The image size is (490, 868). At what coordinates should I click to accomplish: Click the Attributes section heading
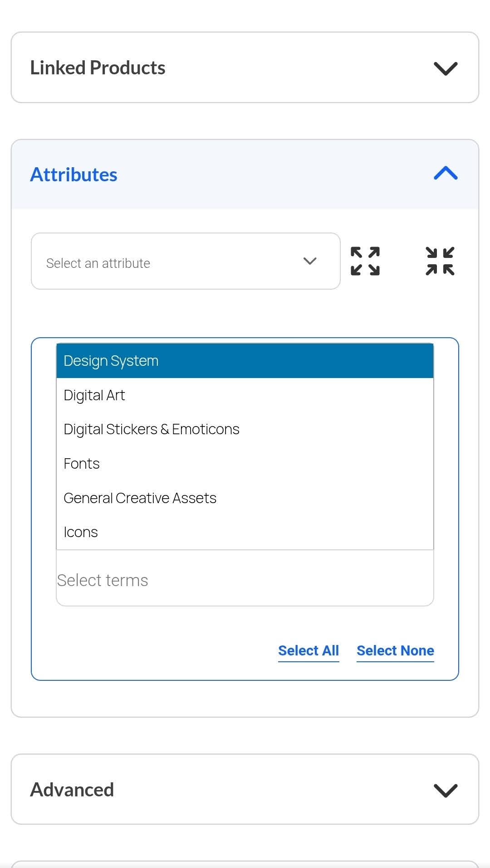click(x=74, y=175)
